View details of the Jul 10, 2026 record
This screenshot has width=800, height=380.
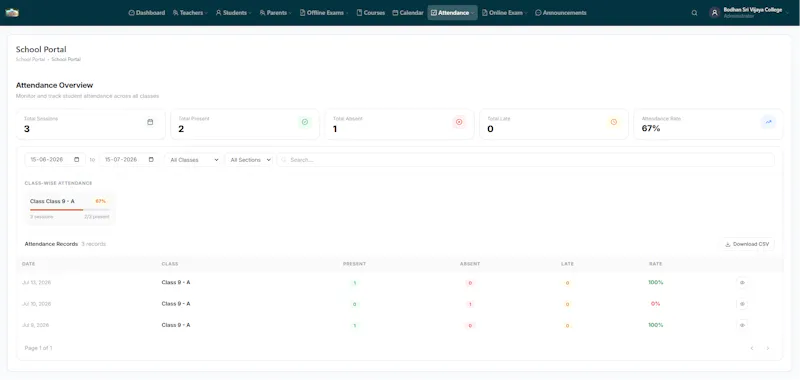[742, 304]
